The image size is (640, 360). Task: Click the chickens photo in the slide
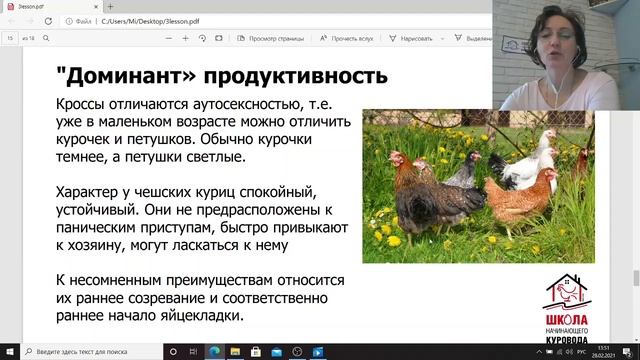coord(478,187)
